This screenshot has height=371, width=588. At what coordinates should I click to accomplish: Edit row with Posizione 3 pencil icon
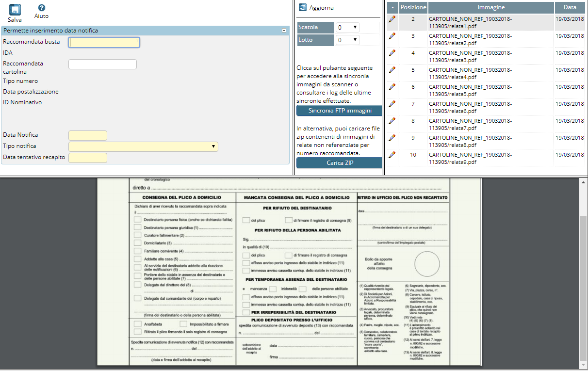tap(392, 36)
